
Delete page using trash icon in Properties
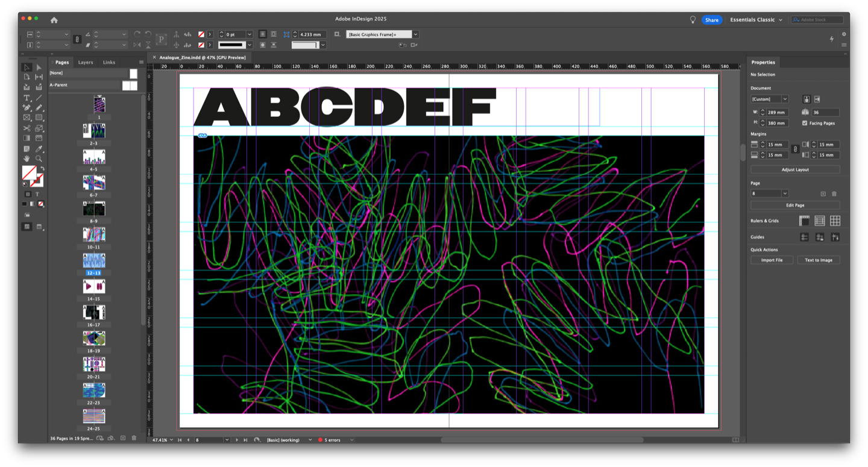point(834,194)
